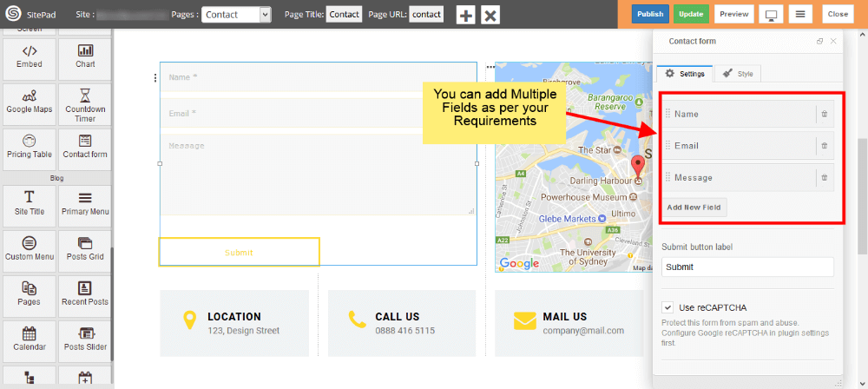The image size is (868, 389).
Task: Expand the Email field settings
Action: click(748, 146)
